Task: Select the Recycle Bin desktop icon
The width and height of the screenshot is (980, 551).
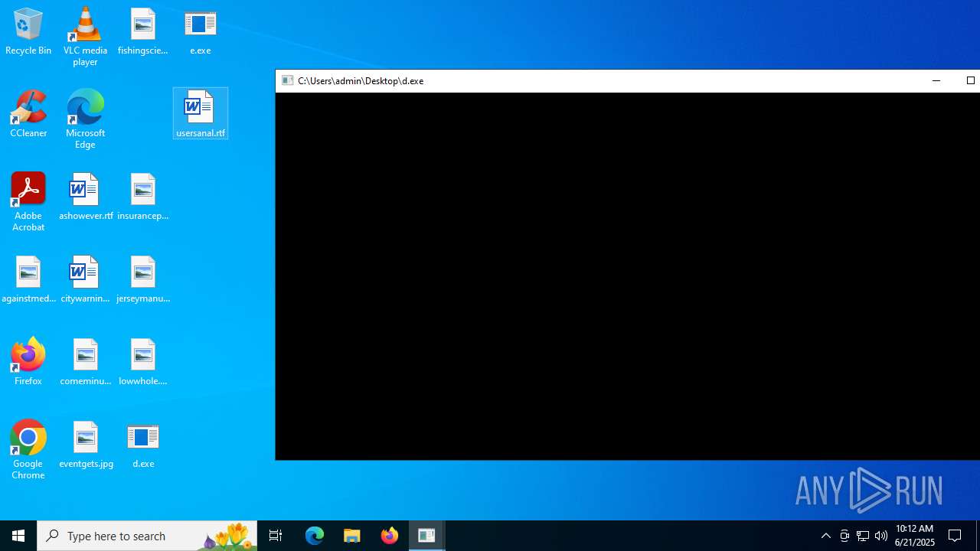Action: click(28, 32)
